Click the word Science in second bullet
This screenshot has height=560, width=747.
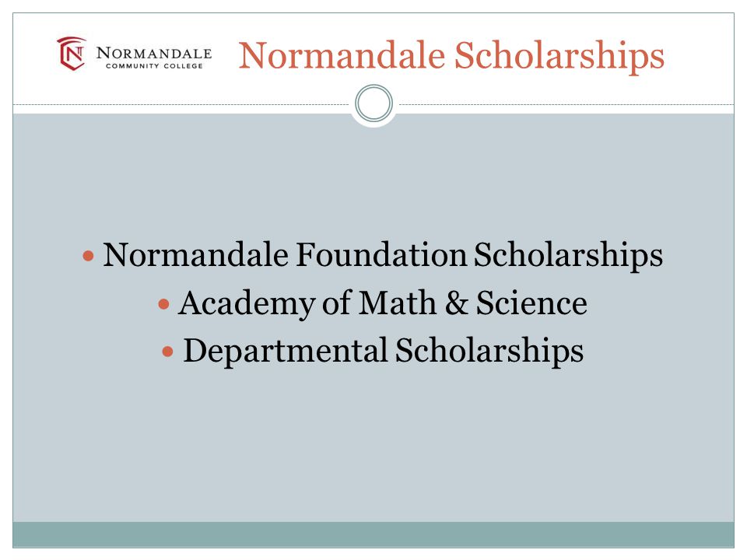(531, 303)
